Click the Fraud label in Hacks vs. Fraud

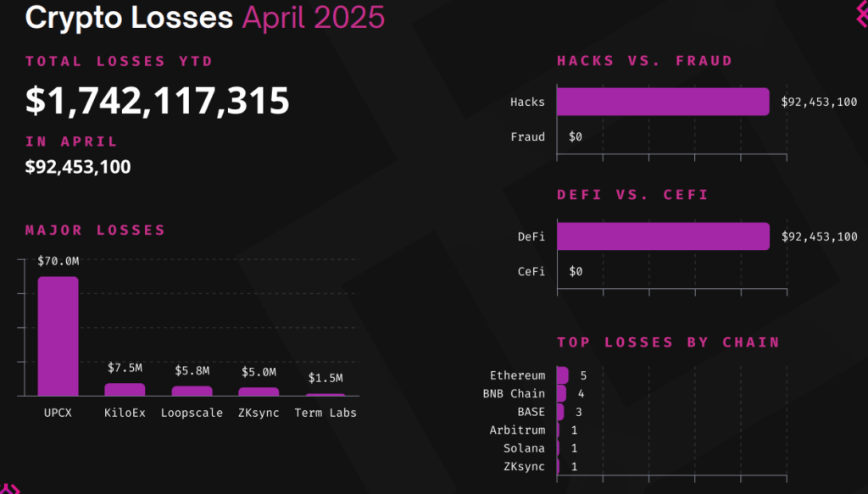pyautogui.click(x=527, y=136)
